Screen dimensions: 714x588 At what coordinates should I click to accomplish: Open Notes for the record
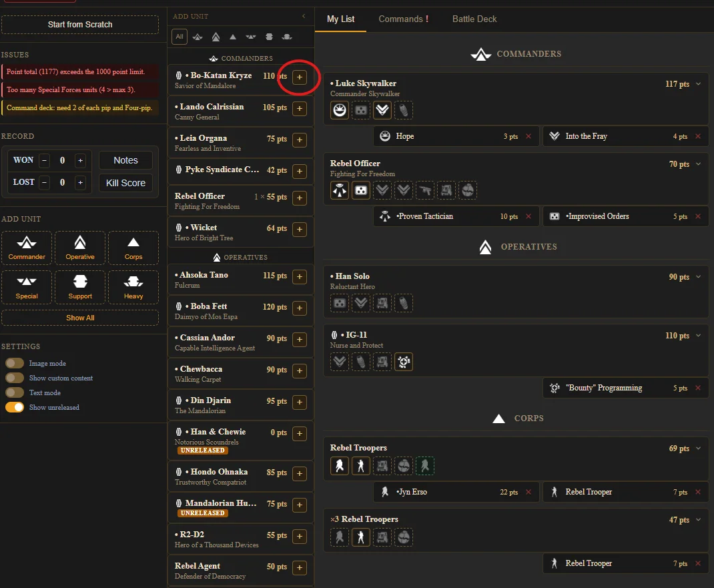click(x=125, y=160)
